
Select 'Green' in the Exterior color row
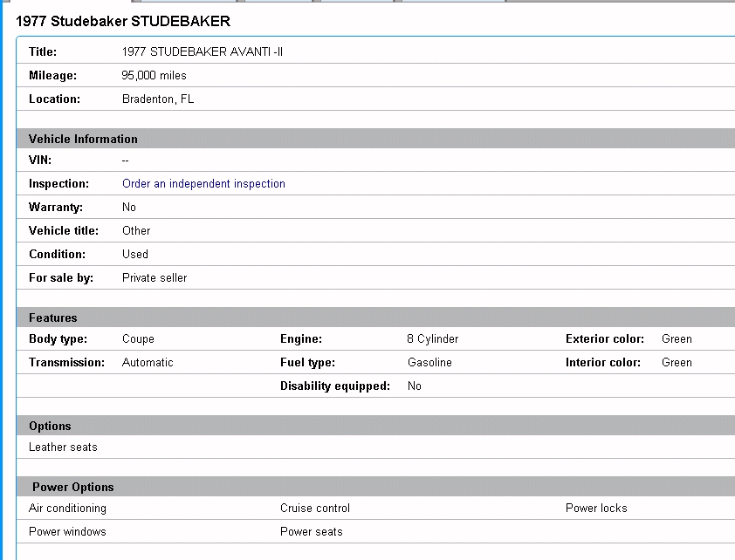[677, 338]
